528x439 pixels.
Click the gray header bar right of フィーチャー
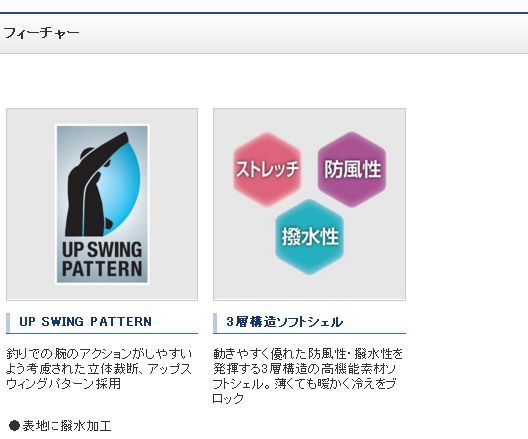coord(304,33)
